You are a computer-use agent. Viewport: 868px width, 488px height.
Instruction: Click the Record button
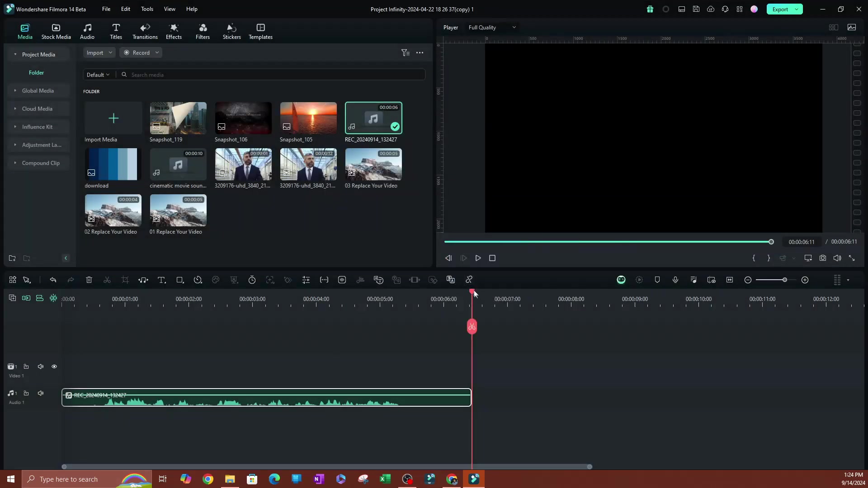tap(141, 53)
